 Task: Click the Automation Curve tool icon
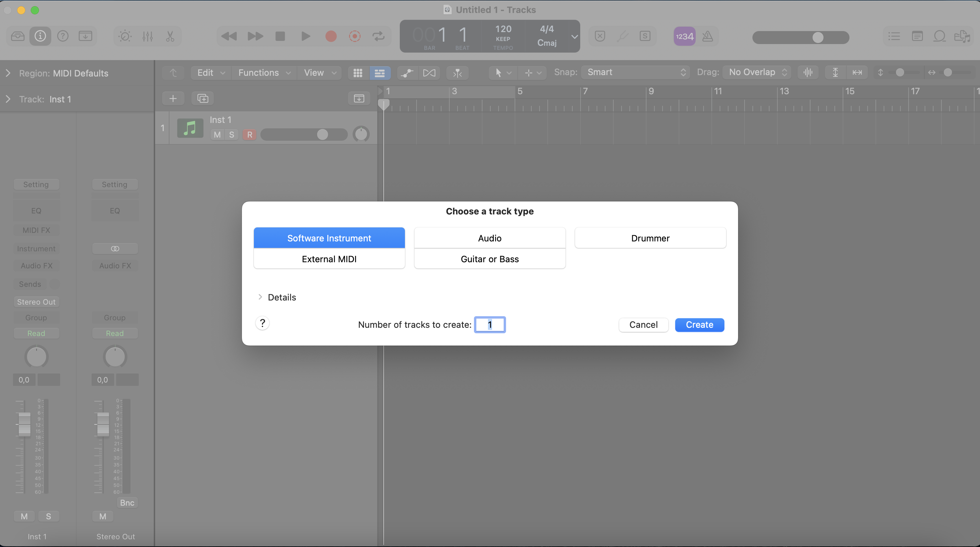(x=407, y=72)
